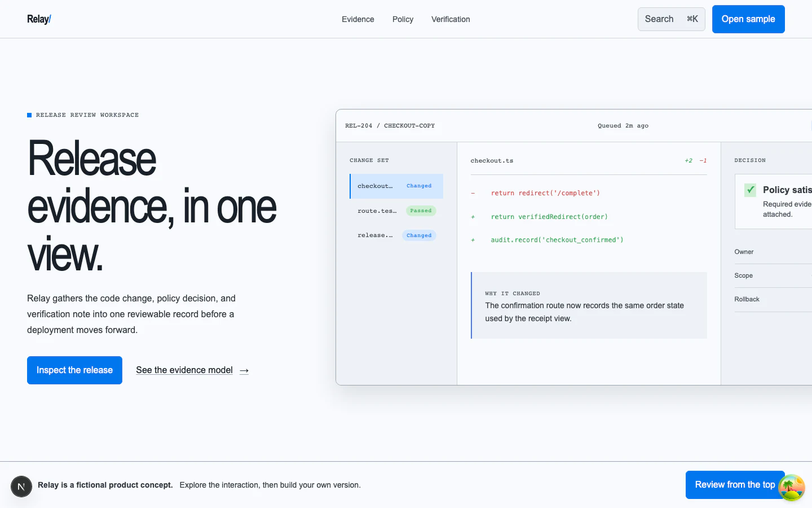Click the -1 deletions count

(703, 161)
